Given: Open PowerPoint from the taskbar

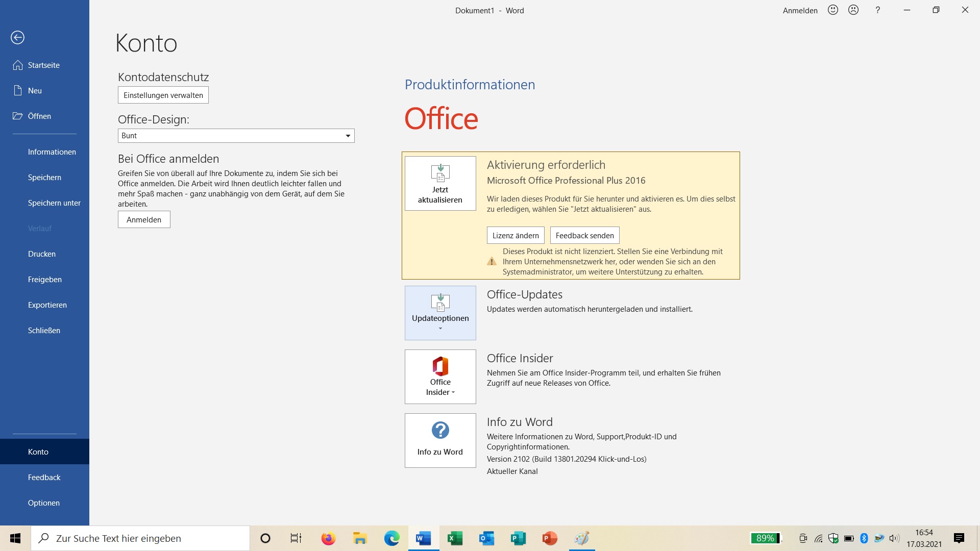Looking at the screenshot, I should click(550, 538).
